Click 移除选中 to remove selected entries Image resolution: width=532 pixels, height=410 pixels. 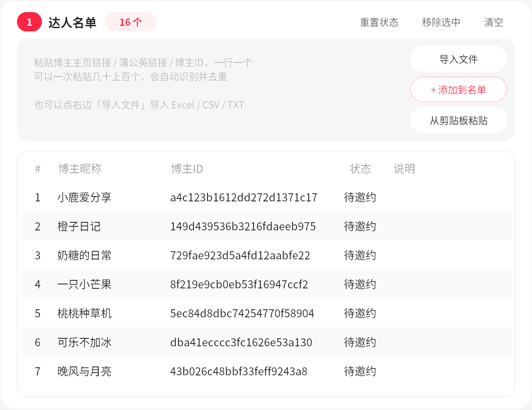click(441, 22)
